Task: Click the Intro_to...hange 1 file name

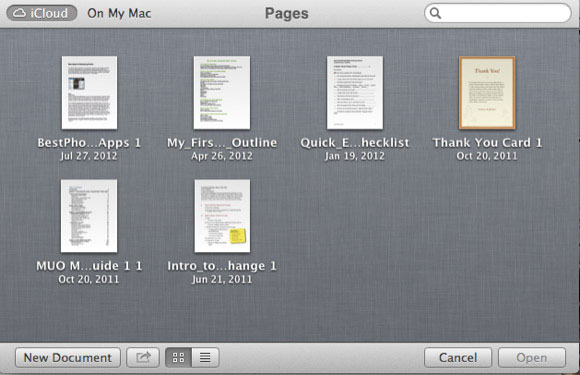Action: [x=222, y=266]
